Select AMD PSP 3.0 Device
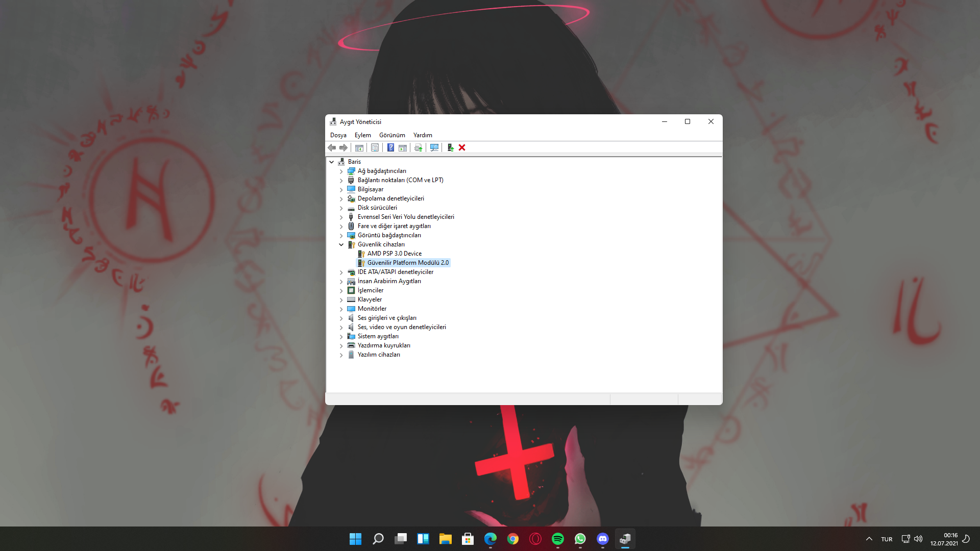 click(x=394, y=254)
